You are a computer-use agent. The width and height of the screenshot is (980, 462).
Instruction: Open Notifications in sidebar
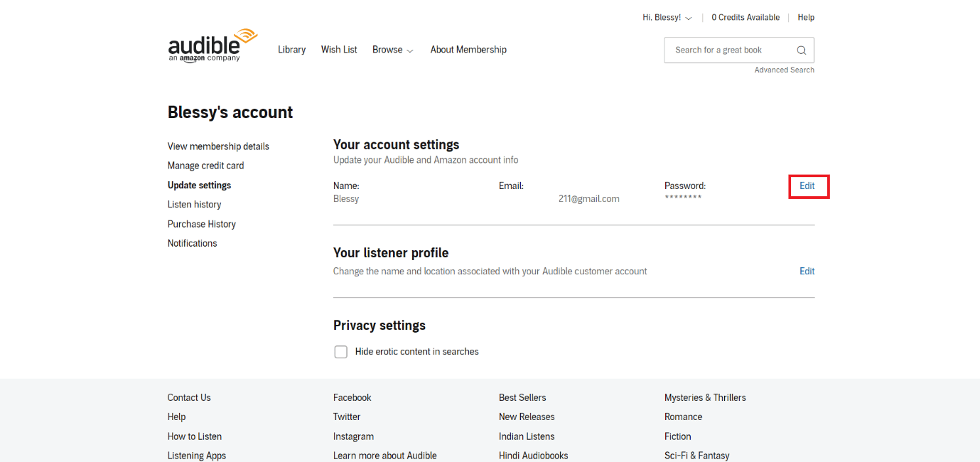coord(192,243)
